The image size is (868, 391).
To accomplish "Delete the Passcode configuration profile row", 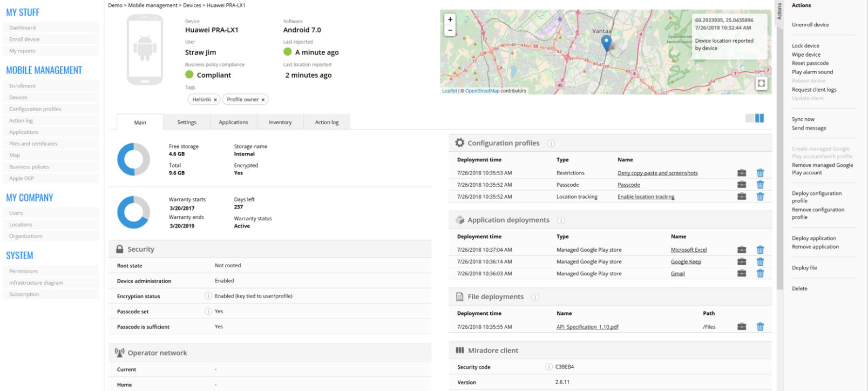I will click(760, 185).
